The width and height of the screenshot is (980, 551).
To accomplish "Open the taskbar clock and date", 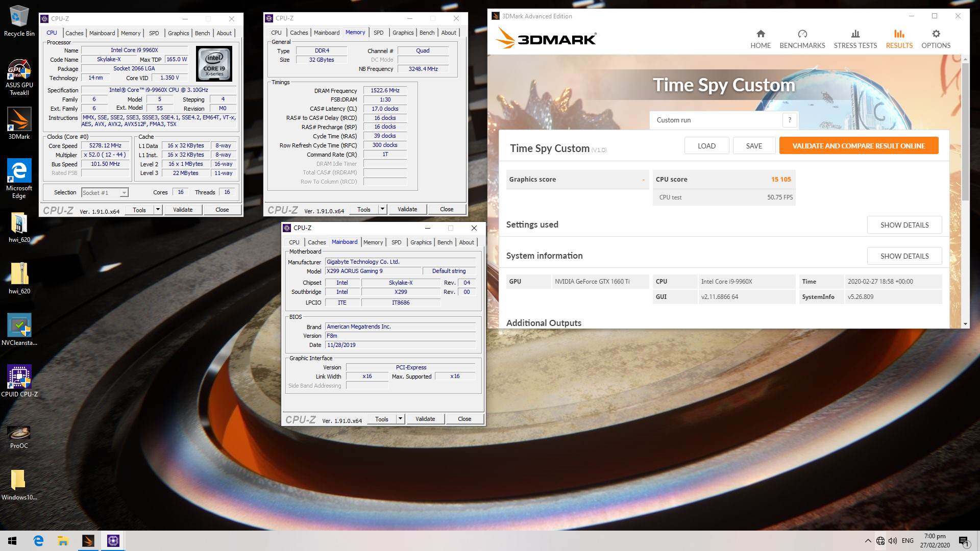I will tap(935, 541).
